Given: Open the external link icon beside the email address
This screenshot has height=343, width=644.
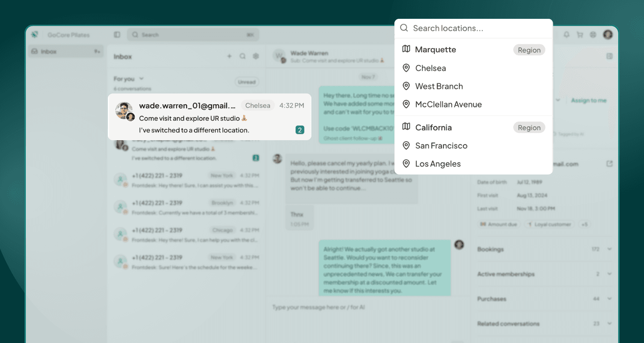Looking at the screenshot, I should (610, 164).
